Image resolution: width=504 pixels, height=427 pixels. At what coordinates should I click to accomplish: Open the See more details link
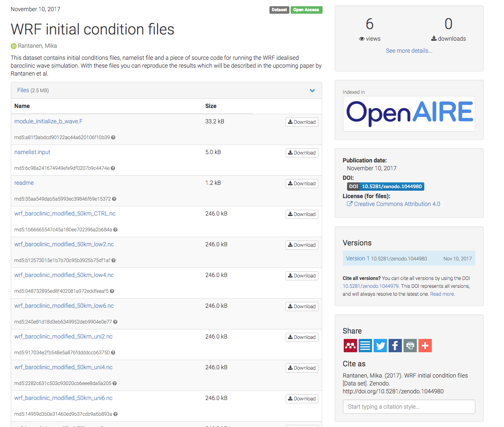(409, 51)
